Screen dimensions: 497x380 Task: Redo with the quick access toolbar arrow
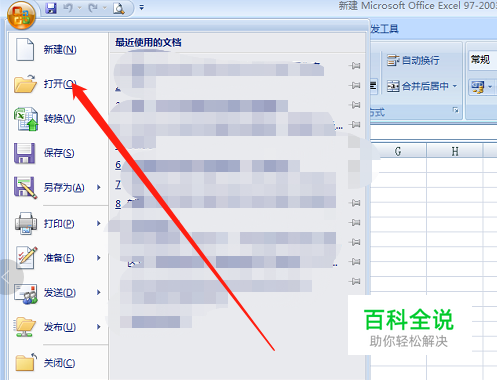point(93,8)
